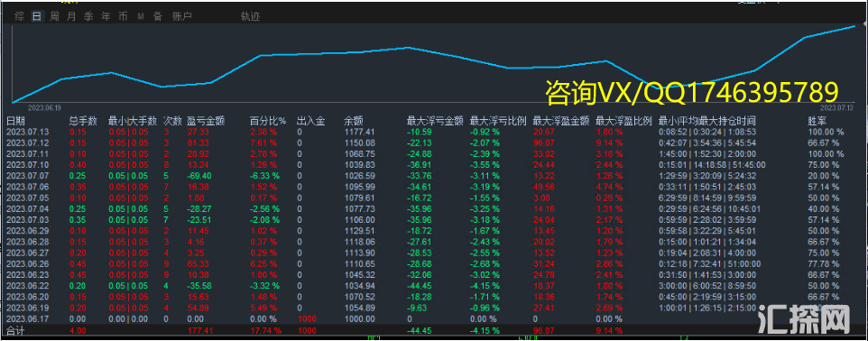The image size is (868, 341).
Task: Switch to the 账户 account tab
Action: point(182,16)
